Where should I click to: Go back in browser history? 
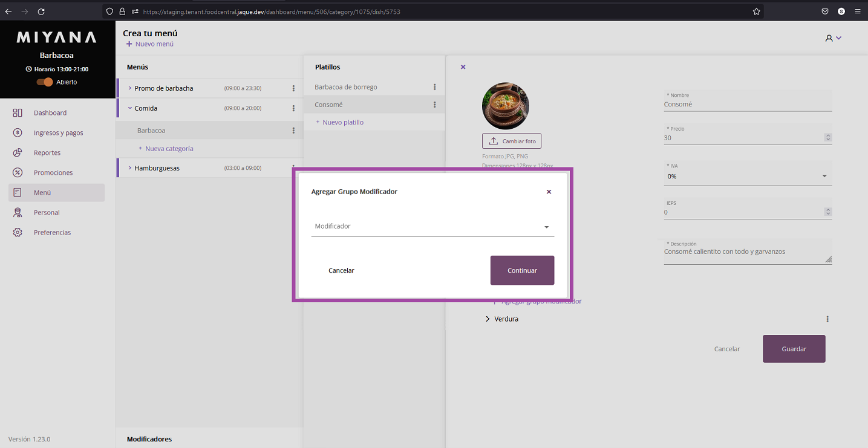coord(8,11)
